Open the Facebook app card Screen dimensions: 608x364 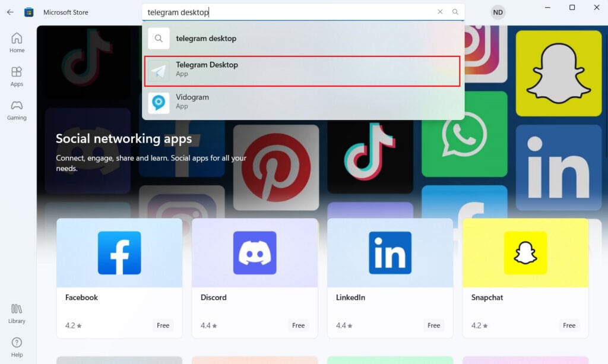[119, 278]
